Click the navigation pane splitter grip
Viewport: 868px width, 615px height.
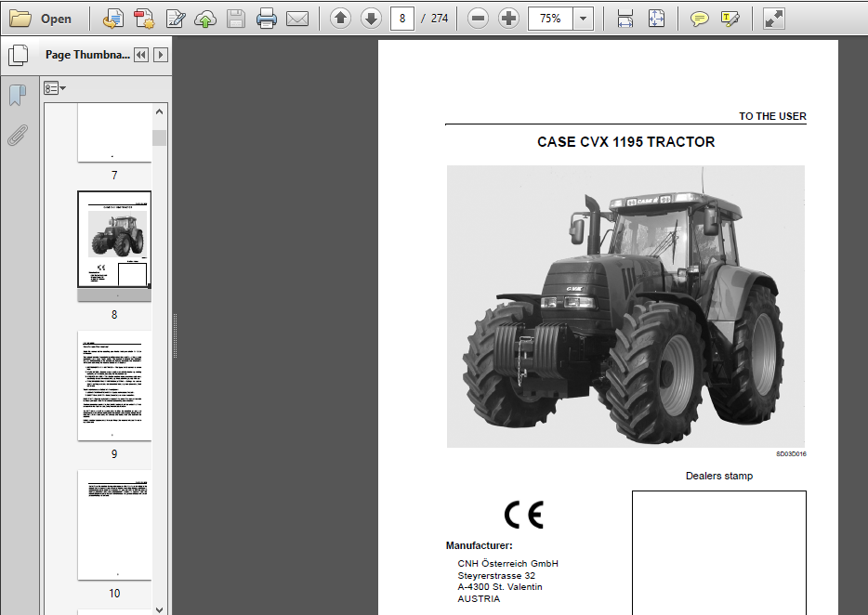pyautogui.click(x=175, y=335)
